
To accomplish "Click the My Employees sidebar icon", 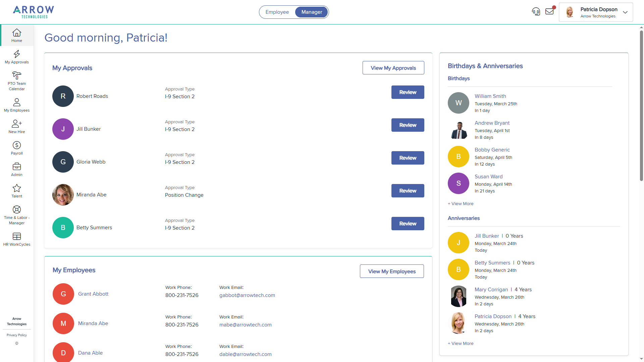I will coord(16,105).
